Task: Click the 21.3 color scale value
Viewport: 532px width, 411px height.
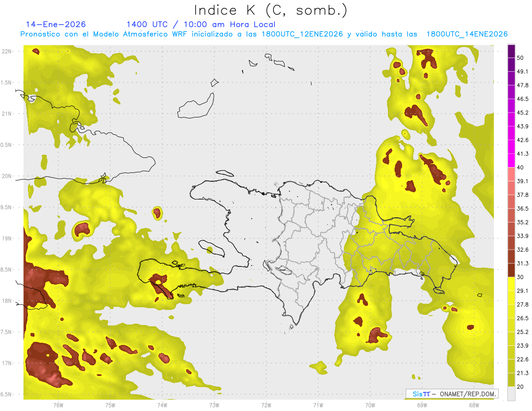Action: (523, 373)
